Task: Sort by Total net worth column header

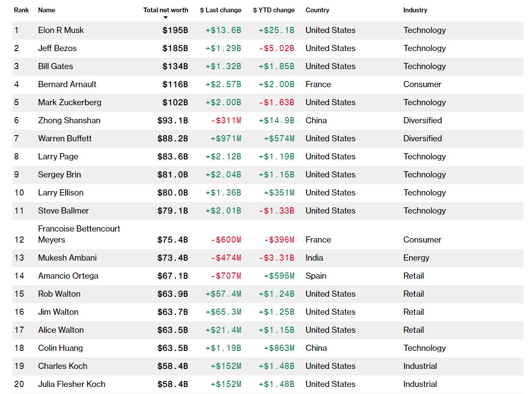Action: tap(166, 10)
